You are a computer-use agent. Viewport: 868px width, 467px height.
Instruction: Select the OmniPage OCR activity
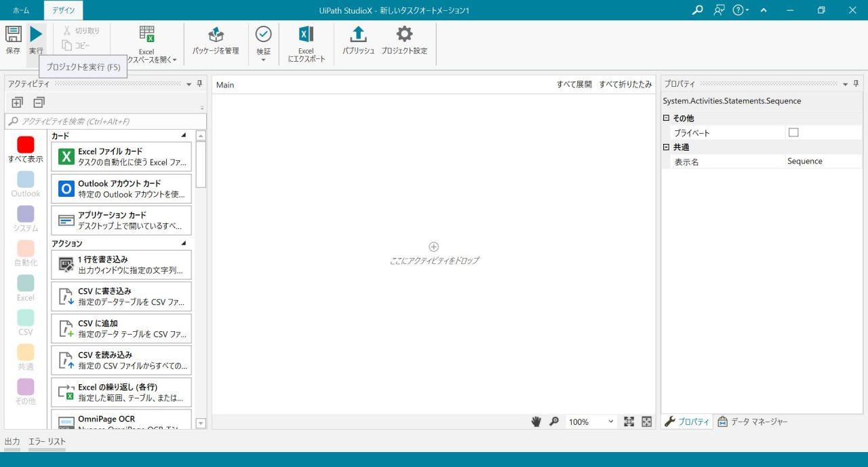click(121, 419)
